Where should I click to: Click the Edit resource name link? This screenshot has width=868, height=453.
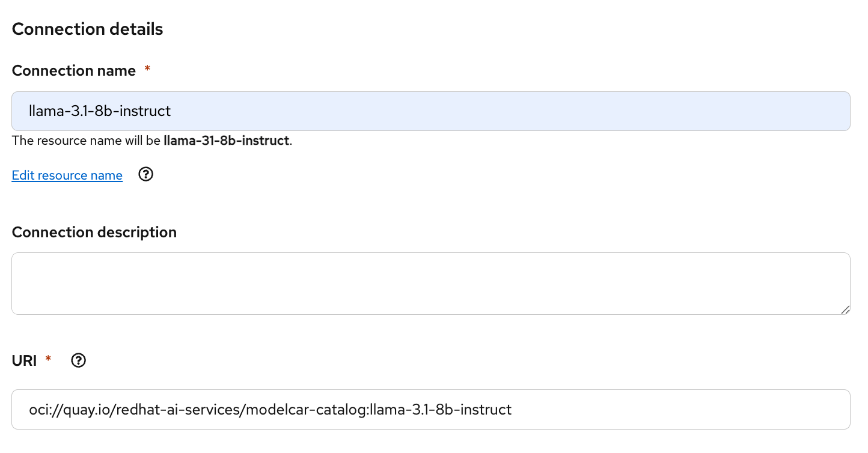tap(67, 175)
